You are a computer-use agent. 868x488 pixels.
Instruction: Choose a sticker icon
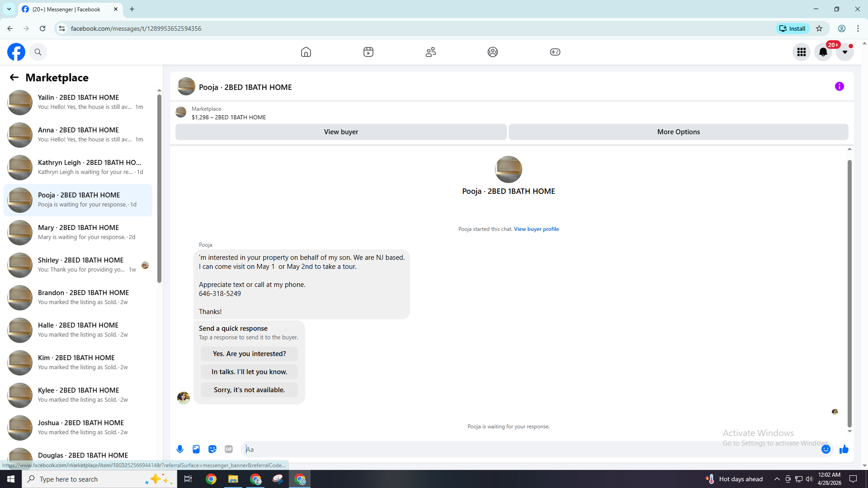click(212, 449)
